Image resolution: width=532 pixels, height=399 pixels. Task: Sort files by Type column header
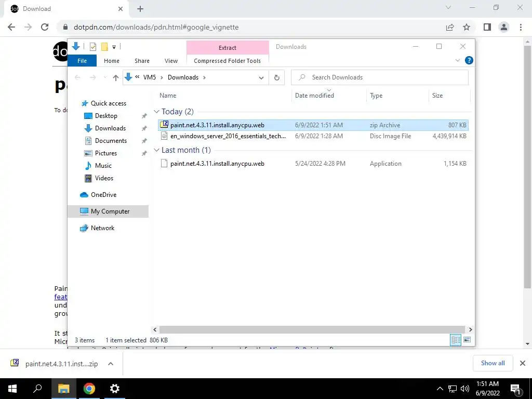376,96
